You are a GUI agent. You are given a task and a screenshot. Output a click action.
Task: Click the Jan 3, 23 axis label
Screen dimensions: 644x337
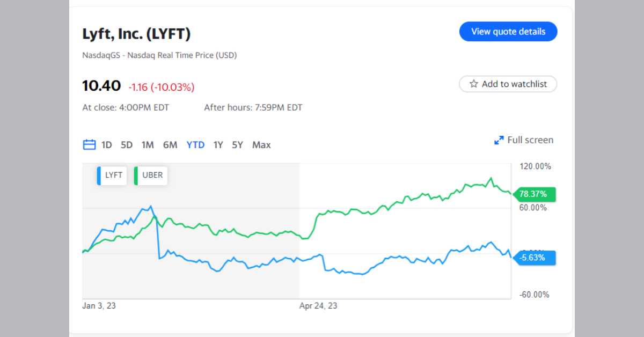(x=99, y=306)
